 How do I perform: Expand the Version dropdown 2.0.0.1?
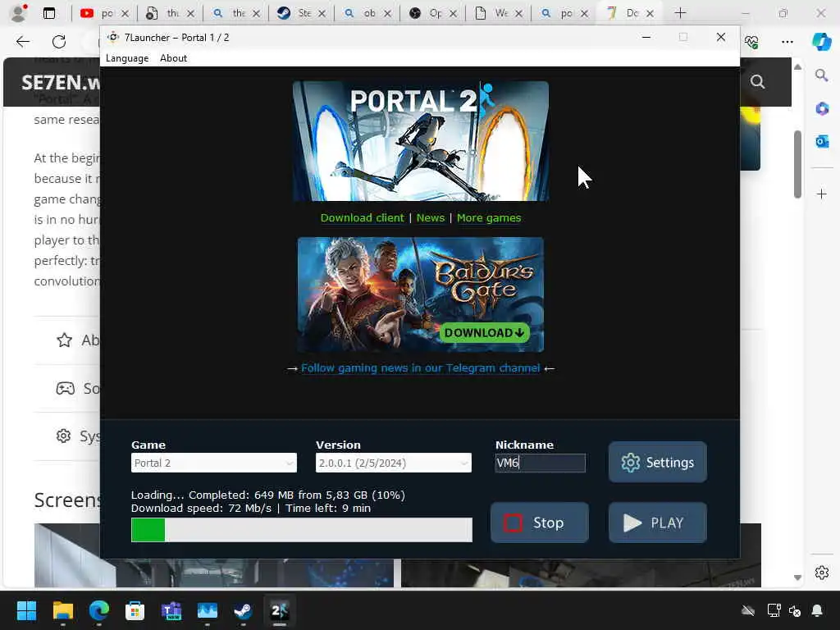pos(393,463)
